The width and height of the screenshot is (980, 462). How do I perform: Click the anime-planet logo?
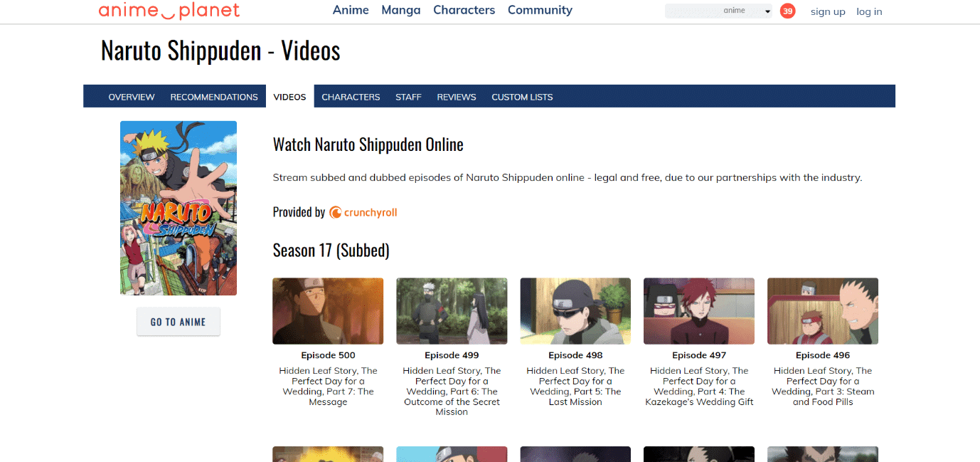pyautogui.click(x=168, y=10)
